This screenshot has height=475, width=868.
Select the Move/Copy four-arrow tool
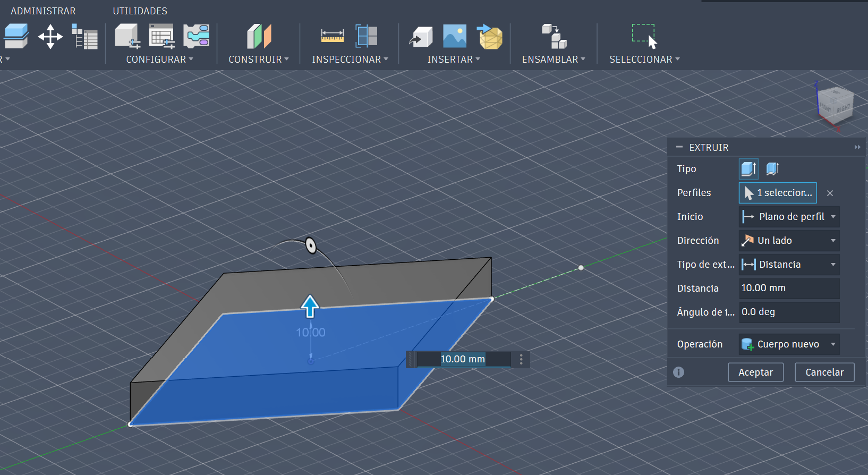pos(50,37)
